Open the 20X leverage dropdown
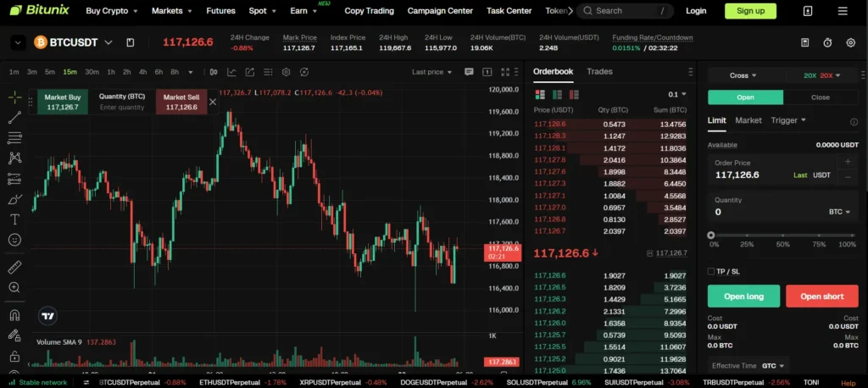The height and width of the screenshot is (388, 868). coord(821,75)
